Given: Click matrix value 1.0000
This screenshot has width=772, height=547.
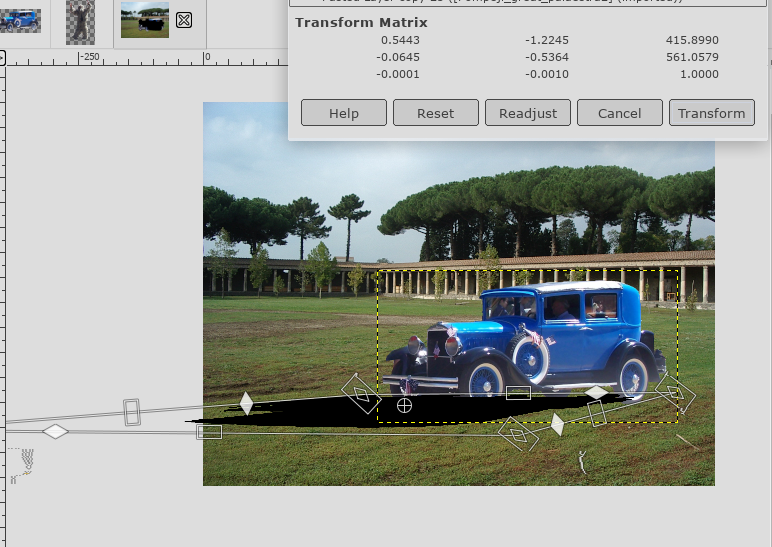Looking at the screenshot, I should click(699, 74).
